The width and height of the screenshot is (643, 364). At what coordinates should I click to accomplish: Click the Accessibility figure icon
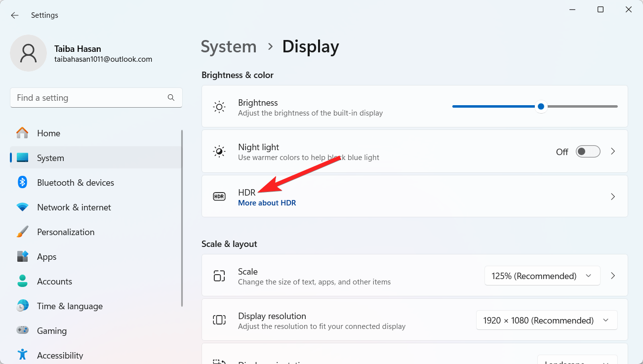coord(22,355)
